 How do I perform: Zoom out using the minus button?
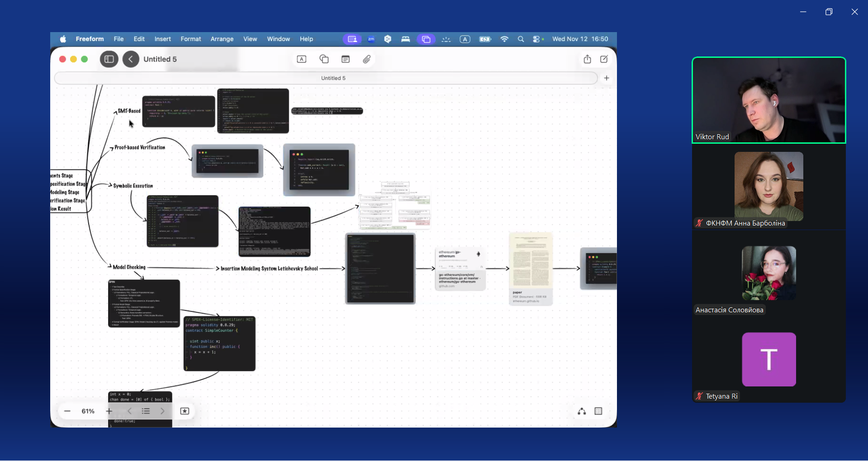click(67, 411)
